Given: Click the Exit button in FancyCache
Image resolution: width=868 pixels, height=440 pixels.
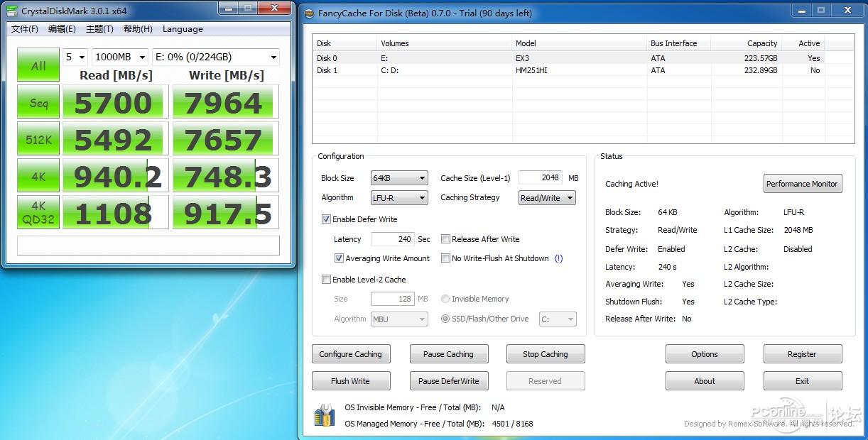Looking at the screenshot, I should (803, 381).
